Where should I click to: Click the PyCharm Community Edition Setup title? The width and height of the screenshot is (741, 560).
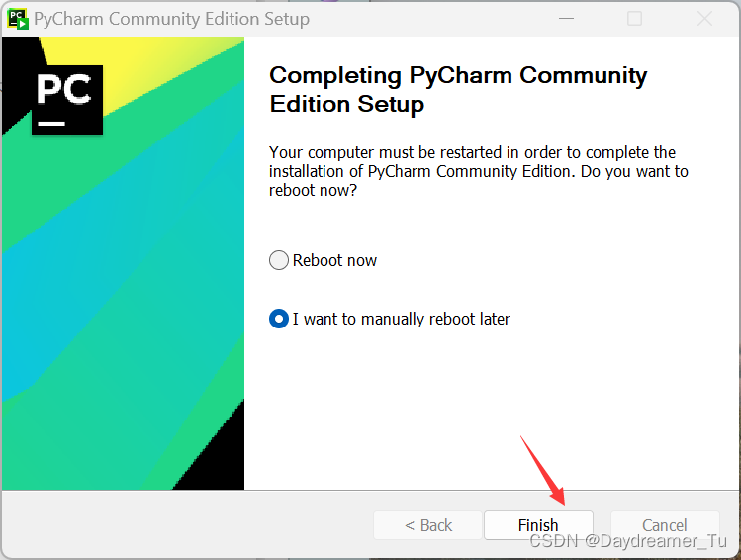171,19
